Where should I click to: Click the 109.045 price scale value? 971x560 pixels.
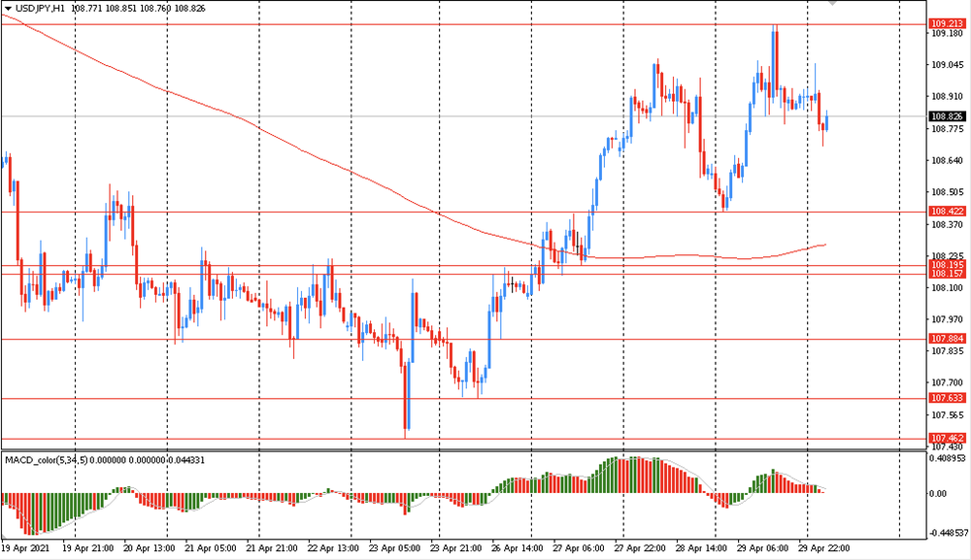point(948,65)
